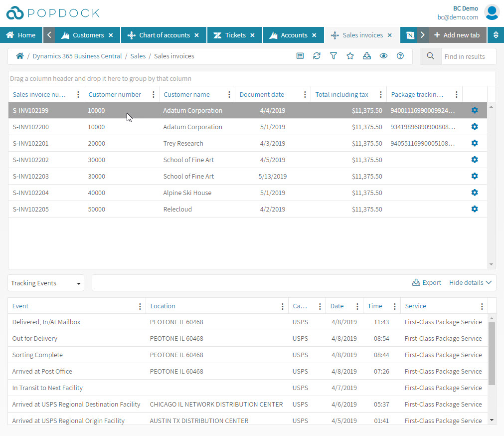
Task: Open the Total including tax column menu
Action: pyautogui.click(x=381, y=94)
